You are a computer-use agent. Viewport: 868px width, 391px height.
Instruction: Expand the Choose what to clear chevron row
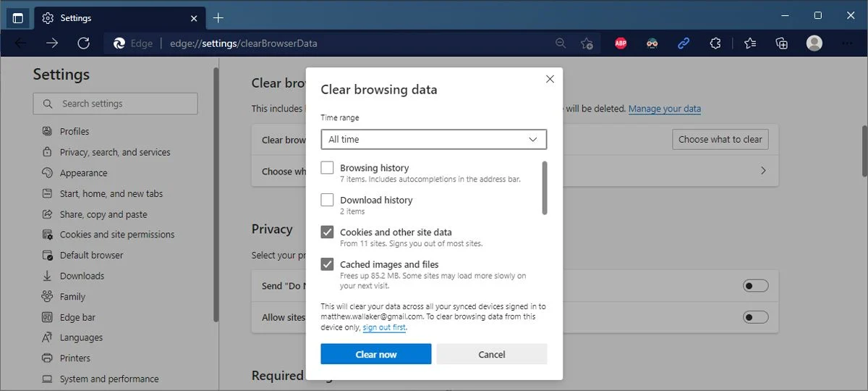pyautogui.click(x=514, y=172)
